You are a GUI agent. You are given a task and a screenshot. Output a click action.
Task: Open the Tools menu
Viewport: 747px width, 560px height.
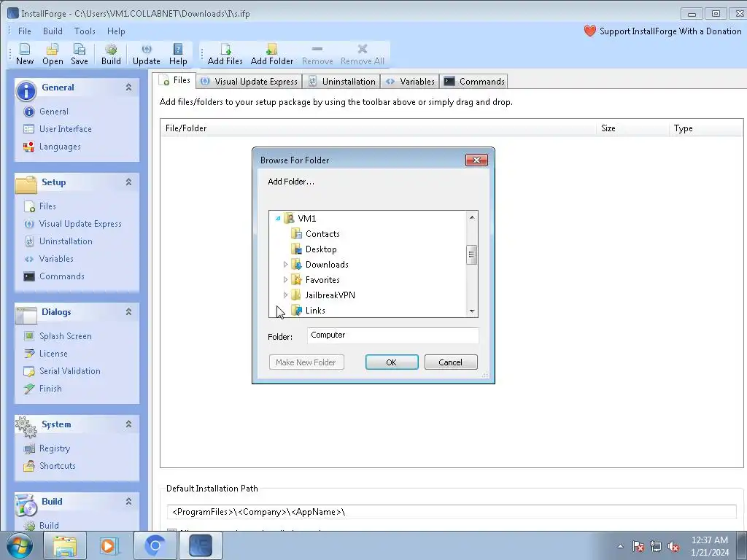click(85, 31)
